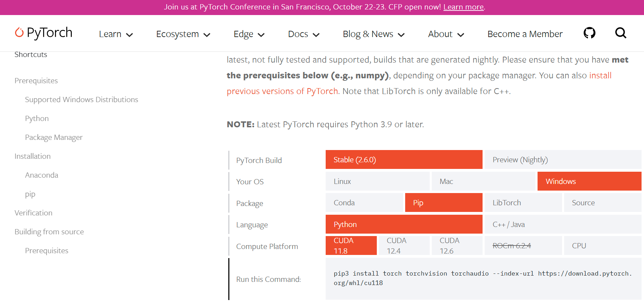This screenshot has height=306, width=644.
Task: Open Prerequisites under Shortcuts heading
Action: pyautogui.click(x=36, y=81)
